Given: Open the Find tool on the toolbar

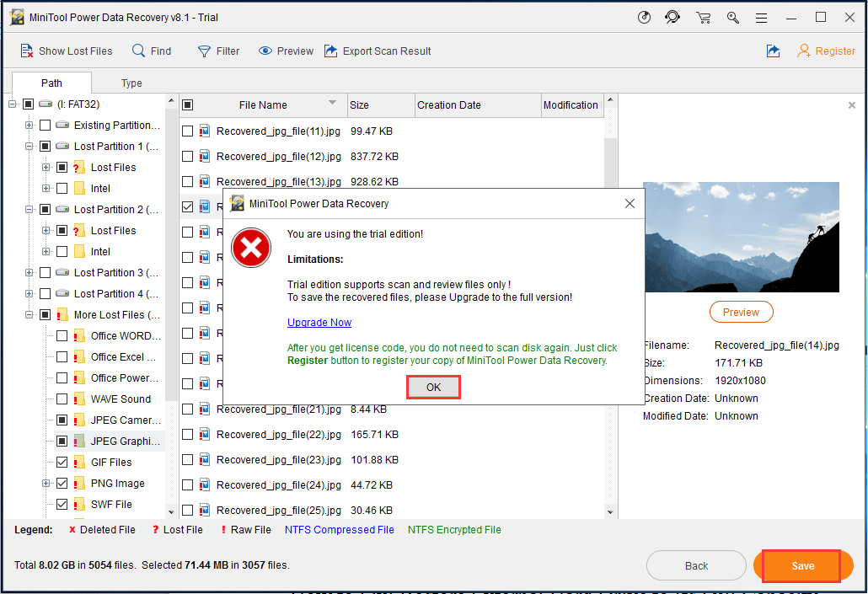Looking at the screenshot, I should 152,51.
